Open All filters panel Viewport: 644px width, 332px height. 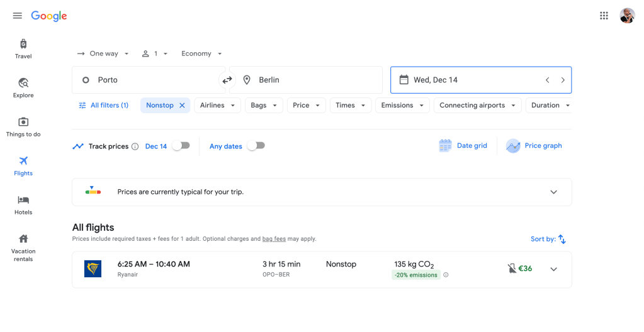point(103,106)
